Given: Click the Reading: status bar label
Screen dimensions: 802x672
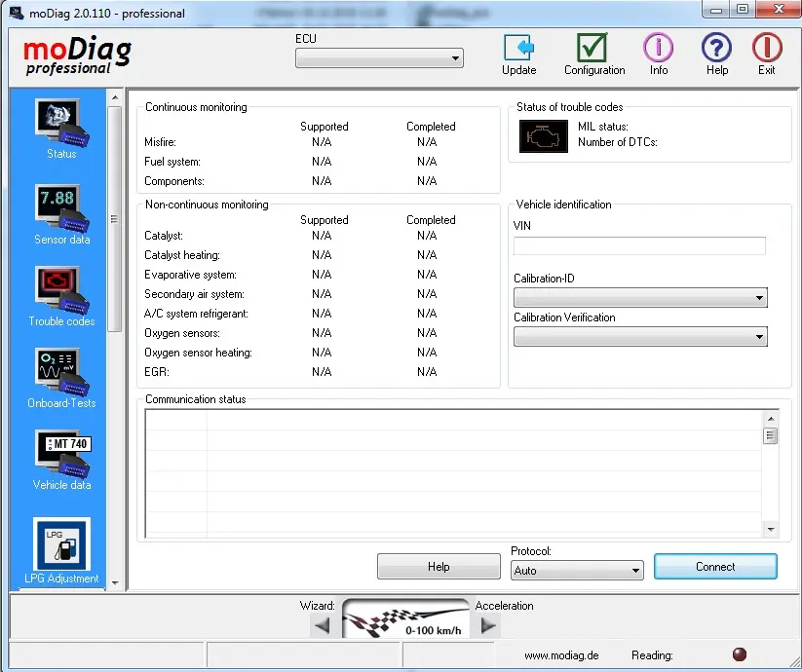Looking at the screenshot, I should (x=652, y=655).
